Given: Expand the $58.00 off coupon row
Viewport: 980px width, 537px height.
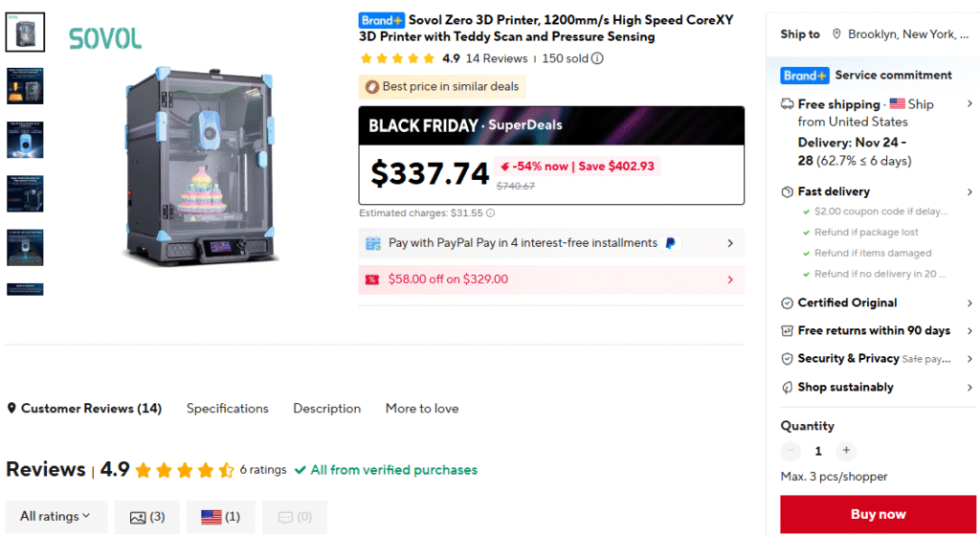Looking at the screenshot, I should click(730, 280).
